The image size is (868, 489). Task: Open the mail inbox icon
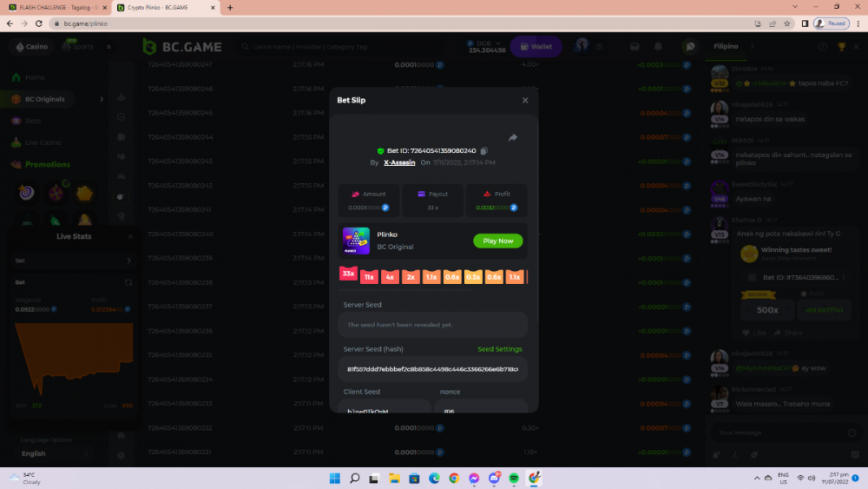tap(635, 46)
